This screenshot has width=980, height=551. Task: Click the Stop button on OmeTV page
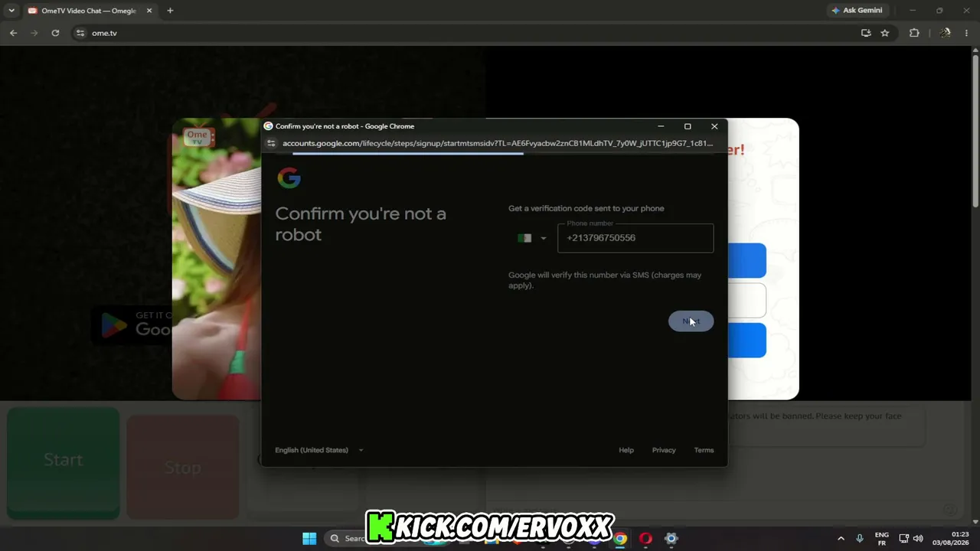(x=182, y=468)
